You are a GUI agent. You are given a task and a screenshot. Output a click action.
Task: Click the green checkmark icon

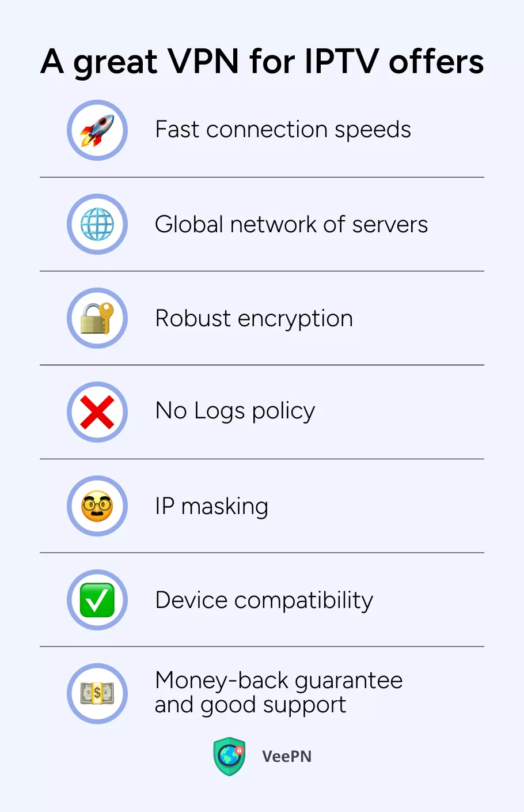[x=97, y=600]
